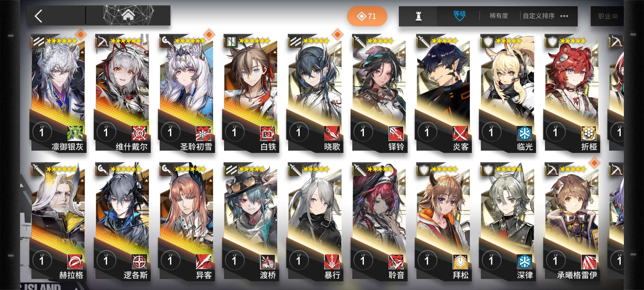This screenshot has width=644, height=290.
Task: Open the 职业 class filter dropdown
Action: pyautogui.click(x=608, y=16)
